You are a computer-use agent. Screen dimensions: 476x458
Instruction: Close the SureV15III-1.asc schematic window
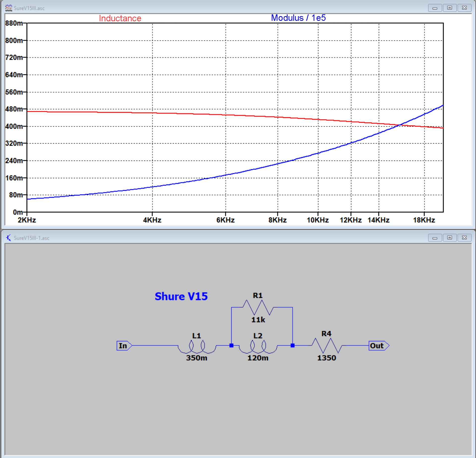[x=464, y=238]
